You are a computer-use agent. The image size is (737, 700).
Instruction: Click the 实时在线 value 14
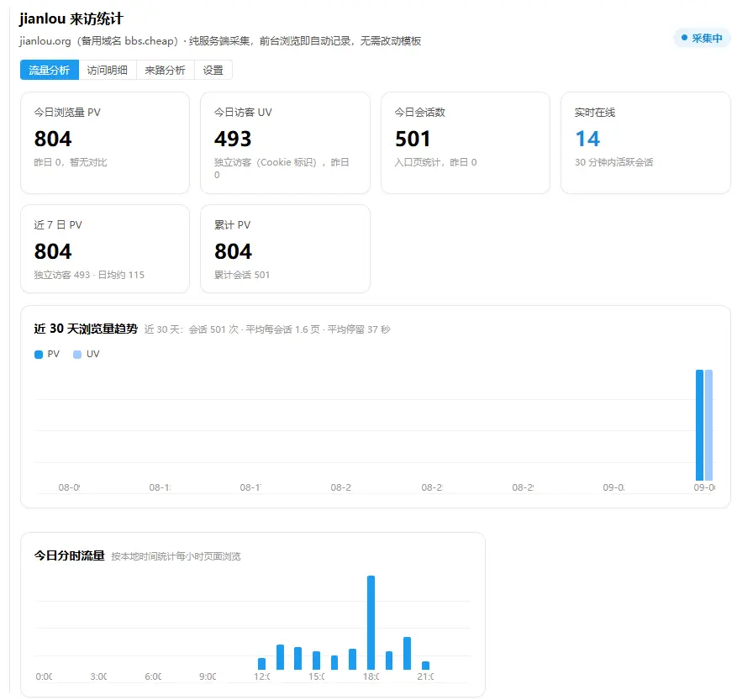(x=587, y=139)
